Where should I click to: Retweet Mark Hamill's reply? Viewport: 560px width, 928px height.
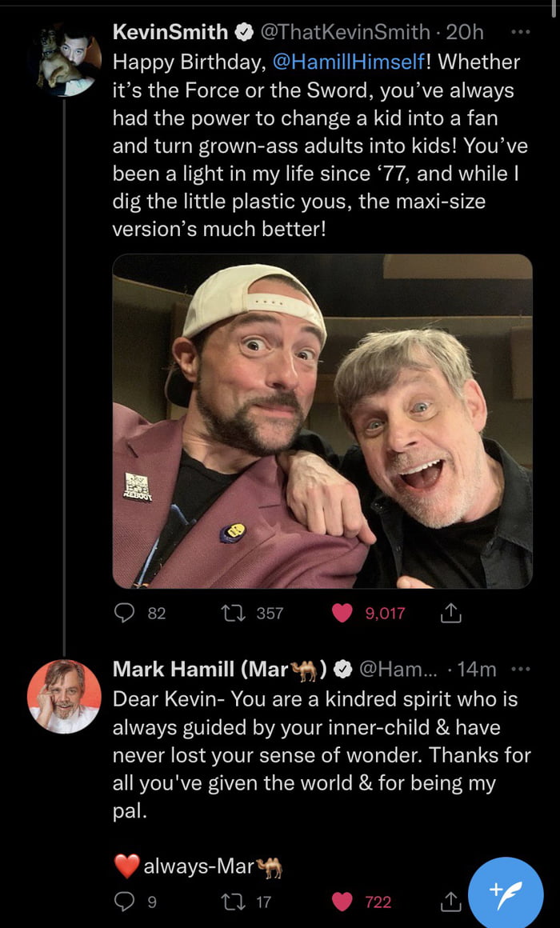tap(234, 902)
